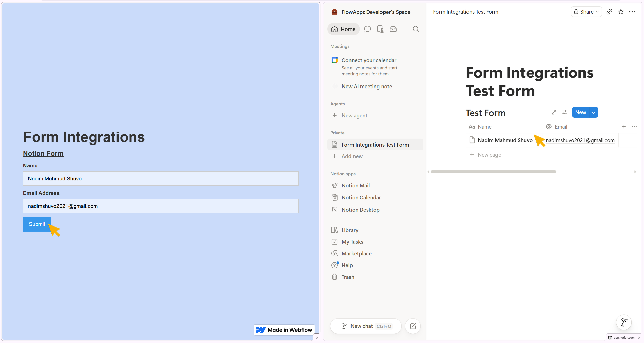
Task: Open Form Integrations Test Form in sidebar
Action: 375,145
